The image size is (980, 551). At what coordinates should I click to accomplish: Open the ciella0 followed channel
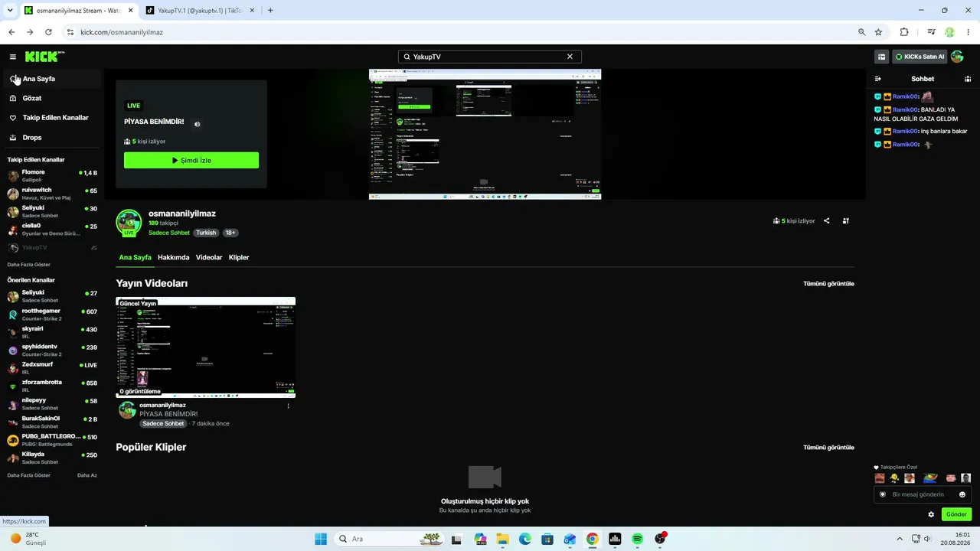(x=52, y=230)
